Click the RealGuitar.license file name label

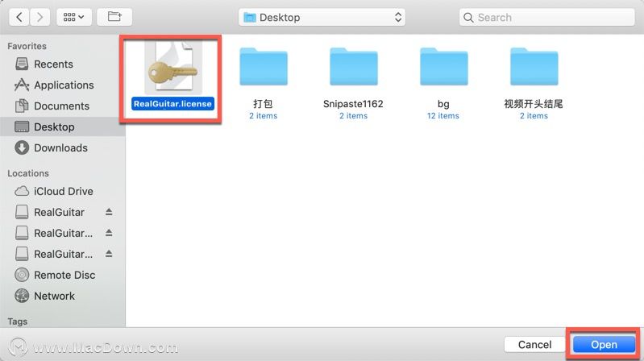pyautogui.click(x=173, y=104)
